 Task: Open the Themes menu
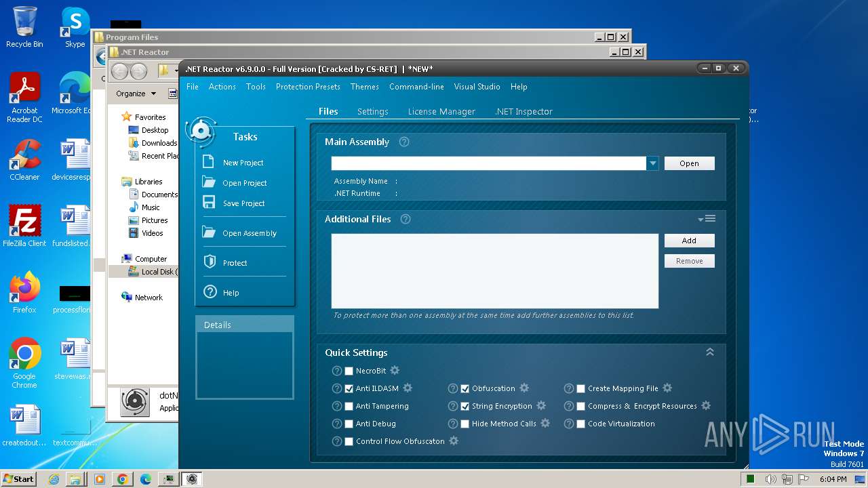click(x=364, y=87)
